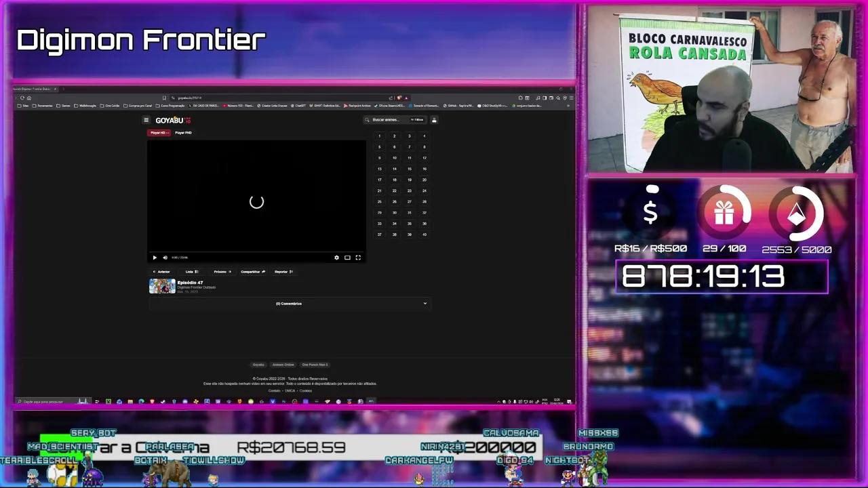Open ChatGPT bookmark

[x=298, y=106]
